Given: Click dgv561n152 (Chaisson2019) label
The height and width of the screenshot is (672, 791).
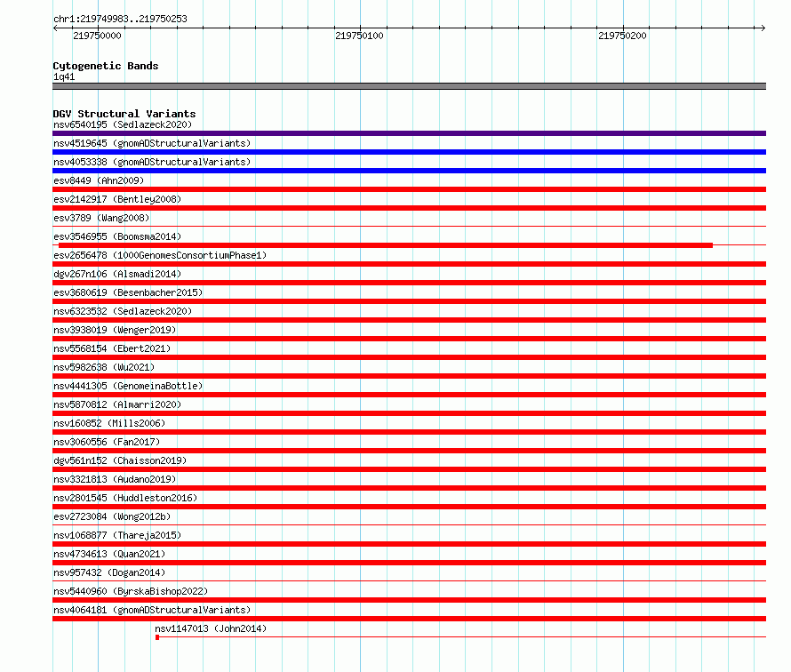Looking at the screenshot, I should pyautogui.click(x=120, y=460).
